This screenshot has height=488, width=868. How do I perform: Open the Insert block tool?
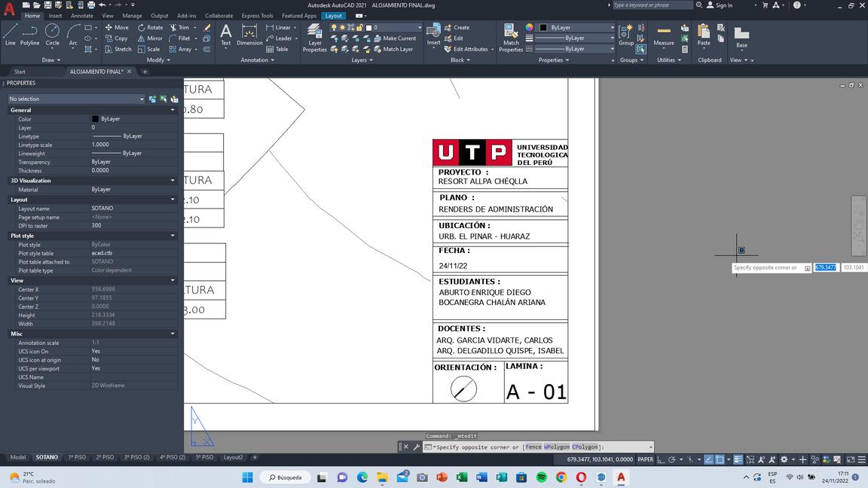coord(433,35)
